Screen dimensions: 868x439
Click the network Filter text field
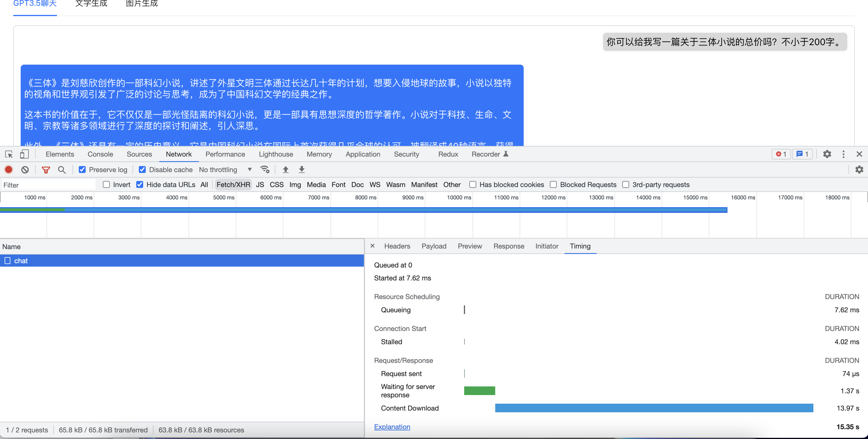pos(47,185)
